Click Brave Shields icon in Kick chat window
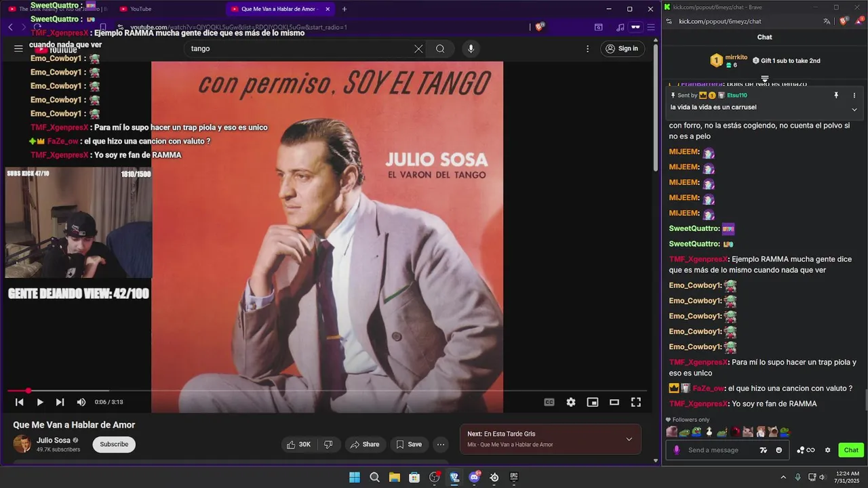This screenshot has height=488, width=868. pyautogui.click(x=844, y=22)
